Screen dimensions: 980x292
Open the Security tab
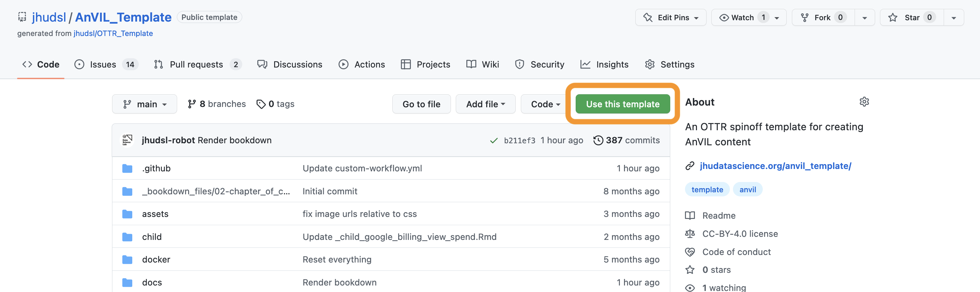539,64
